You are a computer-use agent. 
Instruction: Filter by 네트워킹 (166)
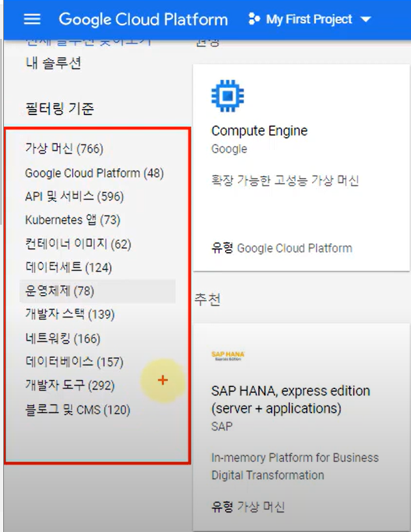pos(62,338)
